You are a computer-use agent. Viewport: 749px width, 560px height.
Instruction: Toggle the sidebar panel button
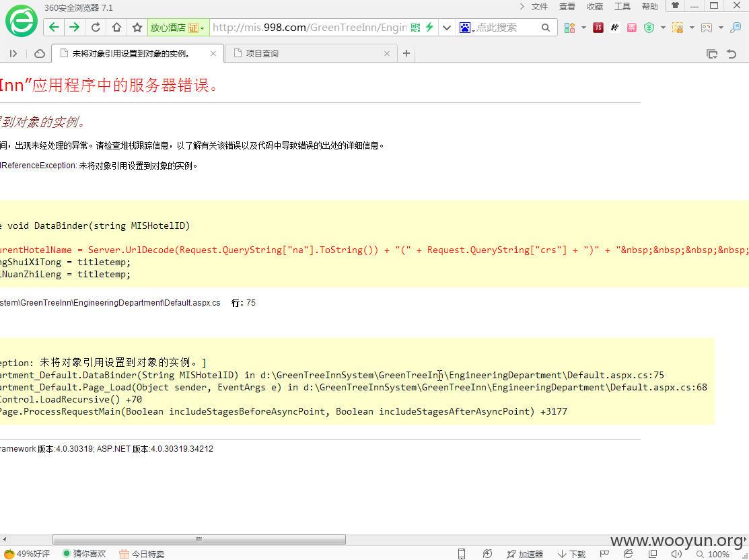[x=13, y=54]
